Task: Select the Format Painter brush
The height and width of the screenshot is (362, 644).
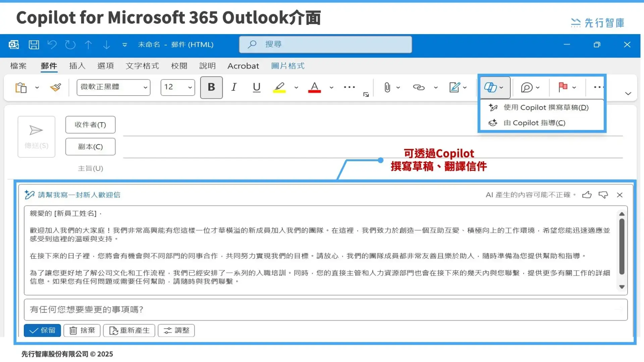Action: click(x=56, y=87)
